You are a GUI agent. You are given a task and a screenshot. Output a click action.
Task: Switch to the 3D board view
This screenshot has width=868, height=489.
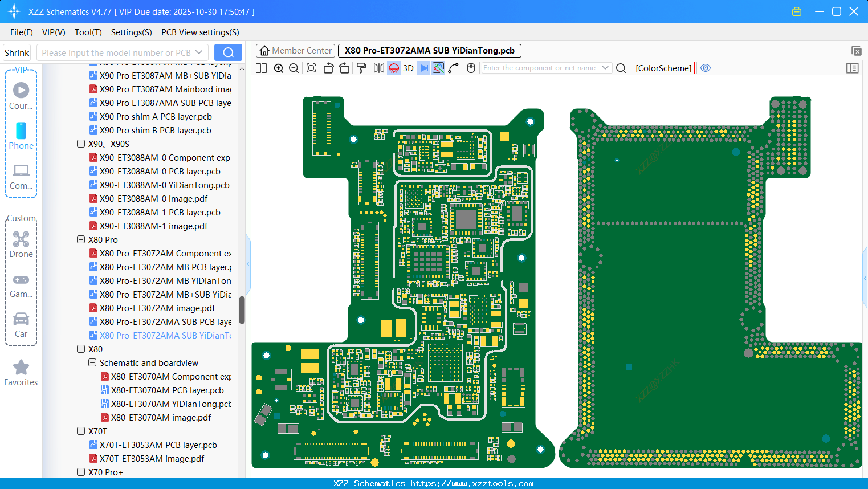point(408,68)
